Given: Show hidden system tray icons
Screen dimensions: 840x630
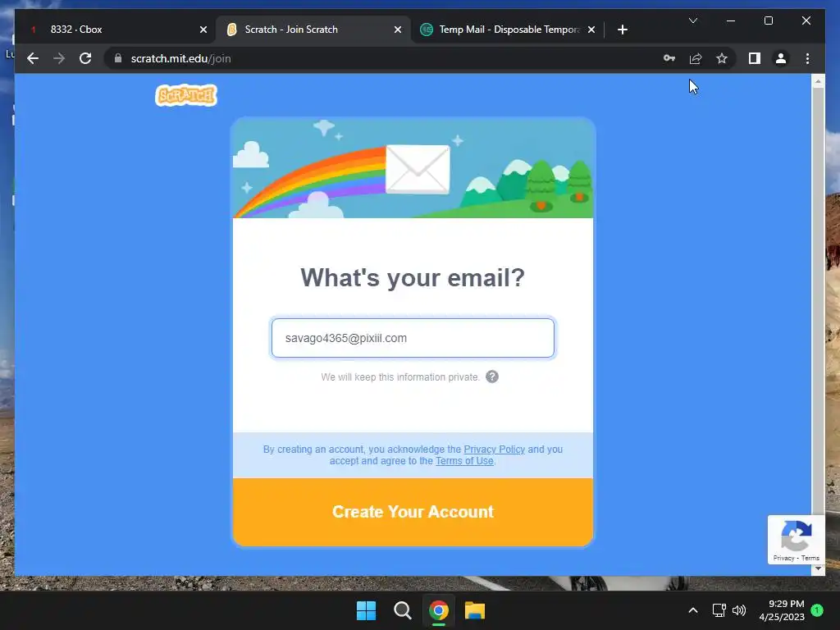Looking at the screenshot, I should (x=692, y=610).
